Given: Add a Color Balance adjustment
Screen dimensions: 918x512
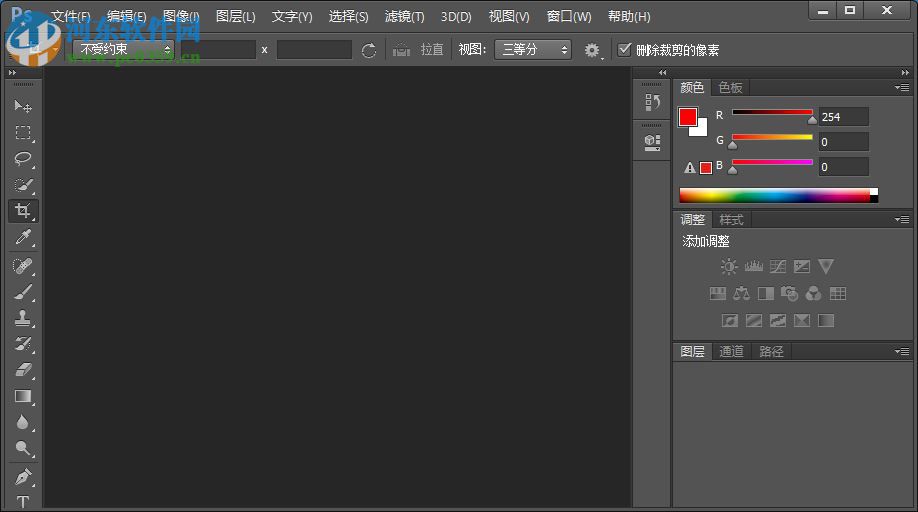Looking at the screenshot, I should tap(741, 294).
